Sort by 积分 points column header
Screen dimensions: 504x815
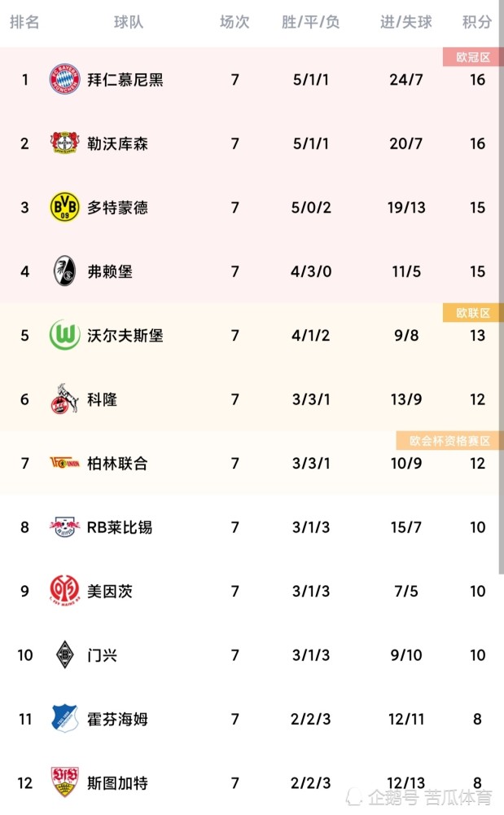click(x=476, y=22)
